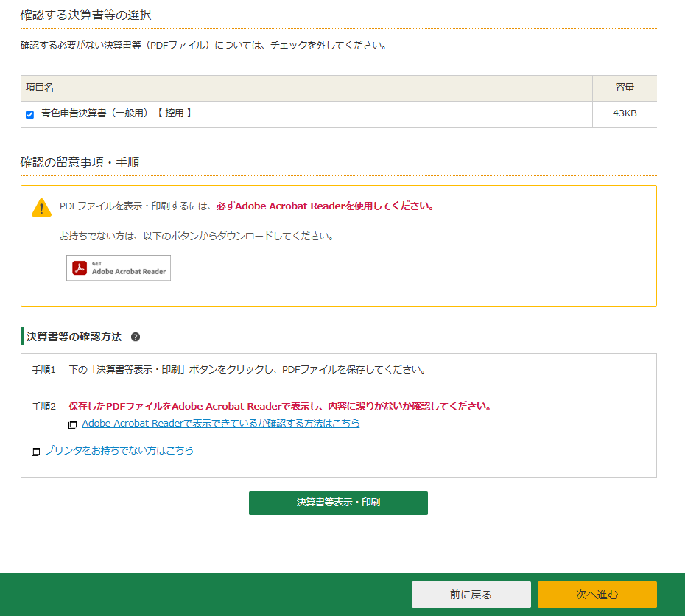Click the red 手順2 instruction text
685x616 pixels.
pos(280,407)
